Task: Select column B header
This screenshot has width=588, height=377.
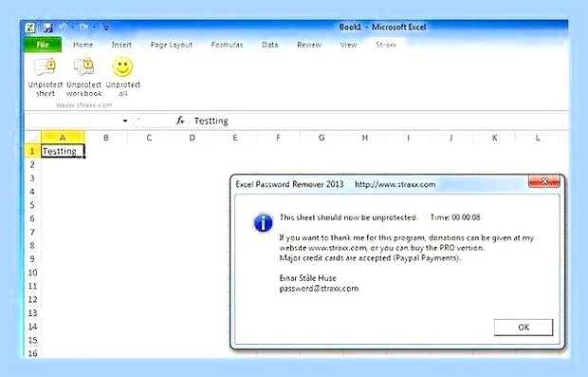Action: (x=106, y=138)
